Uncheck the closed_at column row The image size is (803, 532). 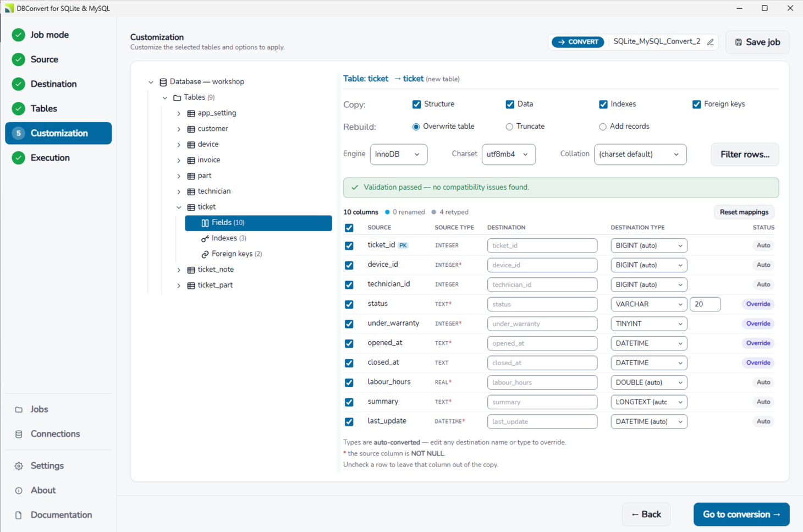pos(349,363)
